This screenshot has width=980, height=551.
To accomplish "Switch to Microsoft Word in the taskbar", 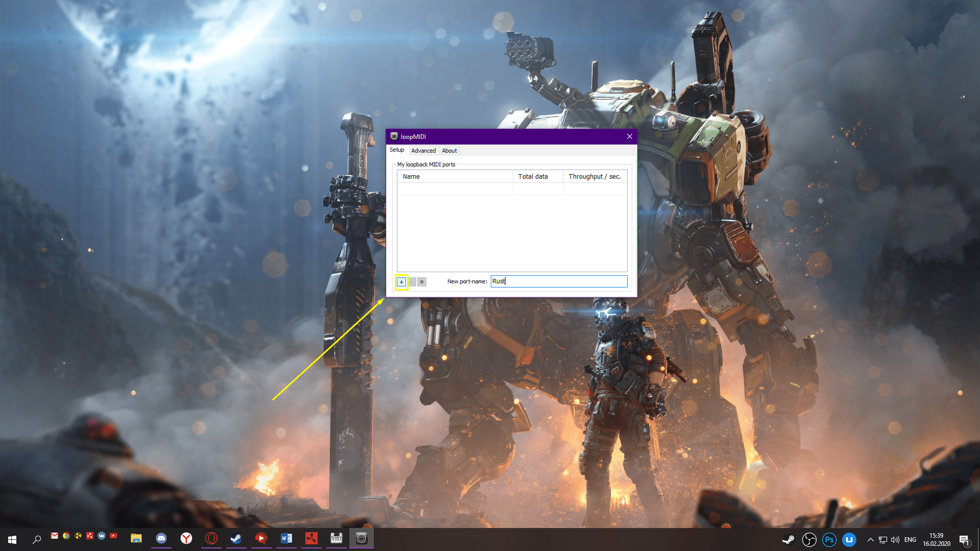I will [x=286, y=539].
